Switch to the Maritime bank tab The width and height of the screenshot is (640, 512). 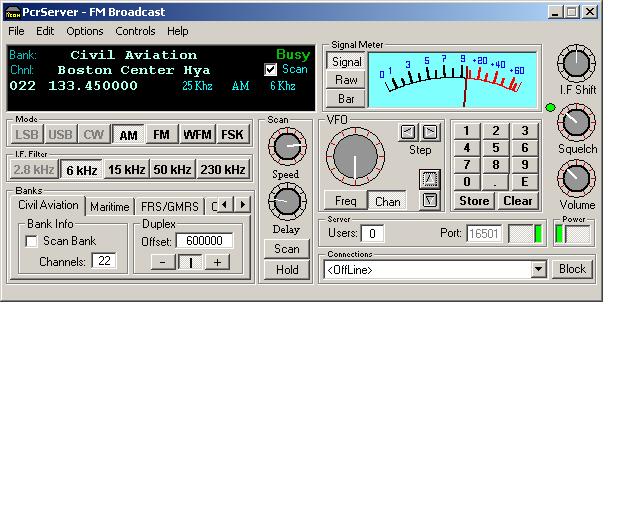[x=109, y=207]
